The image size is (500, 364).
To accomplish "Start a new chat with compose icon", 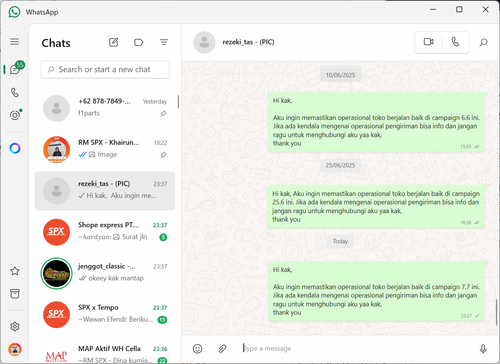I will click(x=113, y=42).
